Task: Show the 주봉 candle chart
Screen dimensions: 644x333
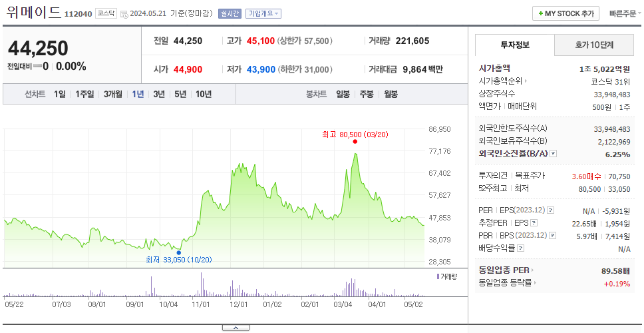Action: [367, 94]
